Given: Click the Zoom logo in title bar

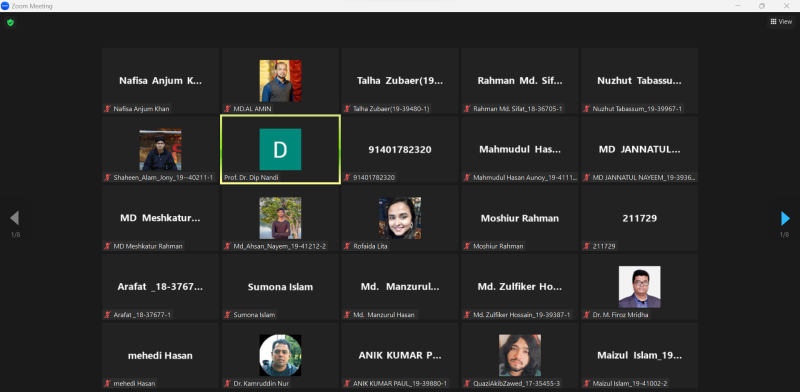Looking at the screenshot, I should click(x=5, y=6).
